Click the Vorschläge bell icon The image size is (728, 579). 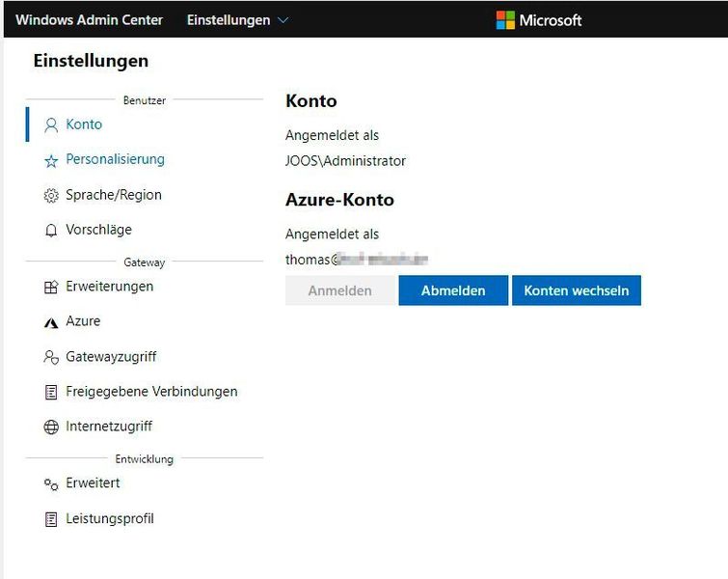click(x=51, y=230)
